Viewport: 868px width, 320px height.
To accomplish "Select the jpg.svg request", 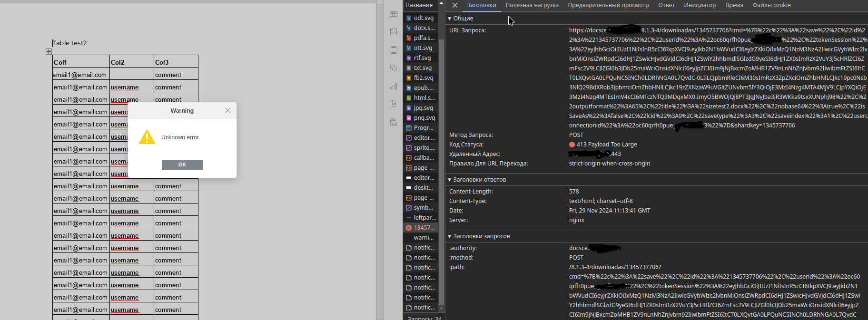I will pos(421,108).
